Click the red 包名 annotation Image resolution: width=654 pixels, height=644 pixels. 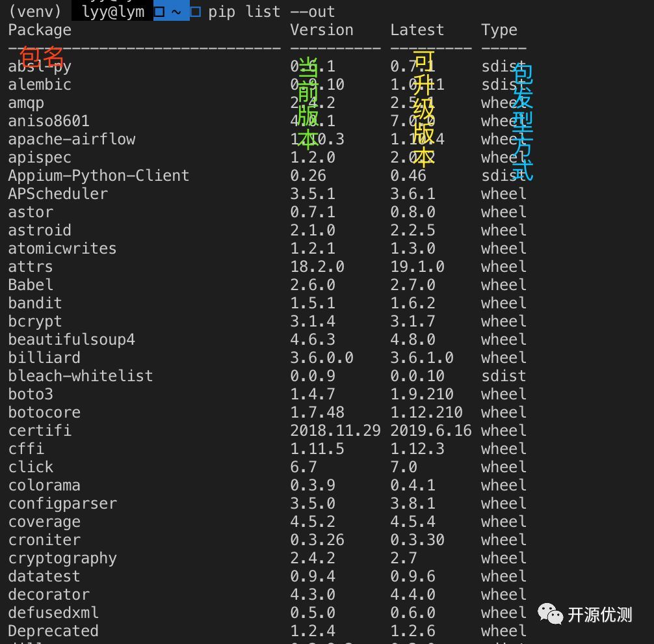pyautogui.click(x=42, y=57)
